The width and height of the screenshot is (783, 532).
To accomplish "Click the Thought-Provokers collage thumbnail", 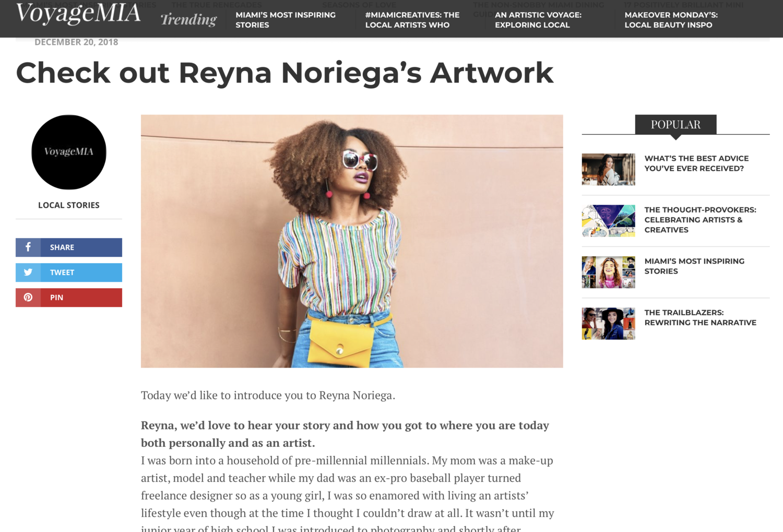I will (x=609, y=221).
